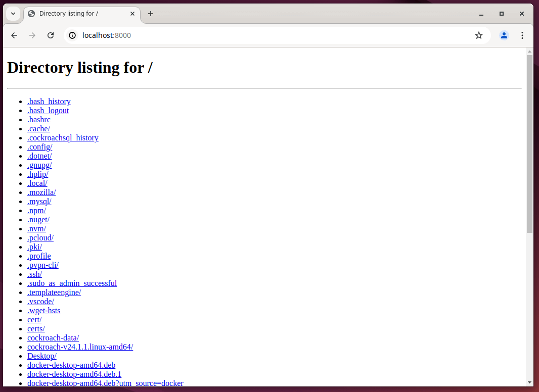Image resolution: width=539 pixels, height=392 pixels.
Task: Open the certs/ directory
Action: tap(36, 329)
